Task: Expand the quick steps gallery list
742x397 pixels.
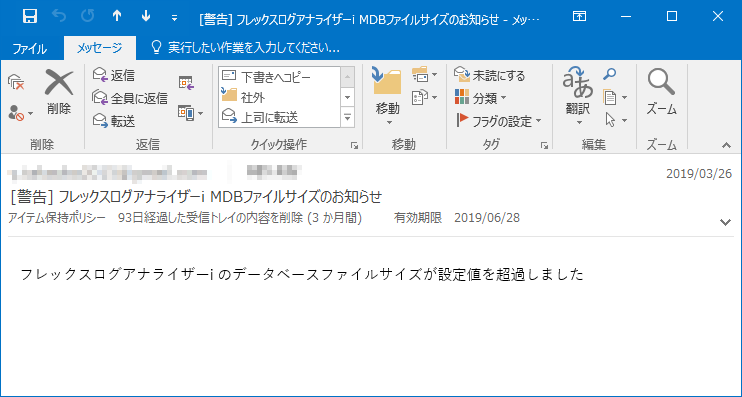Action: (348, 117)
